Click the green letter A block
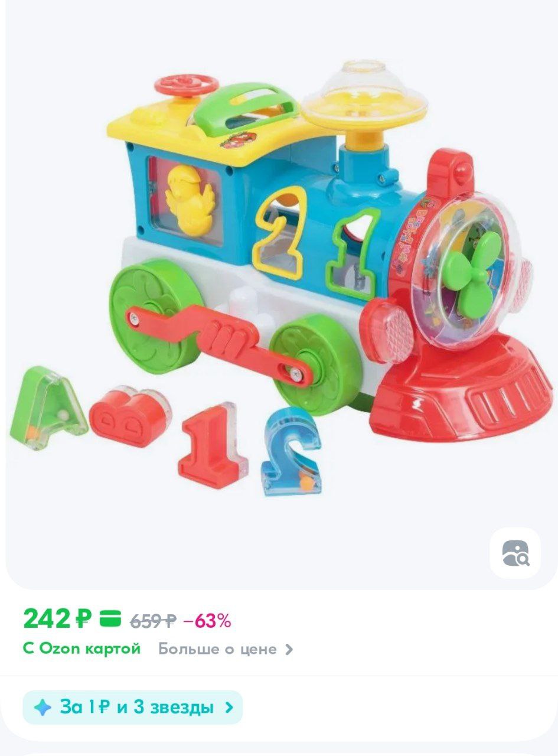This screenshot has width=558, height=756. pyautogui.click(x=48, y=402)
